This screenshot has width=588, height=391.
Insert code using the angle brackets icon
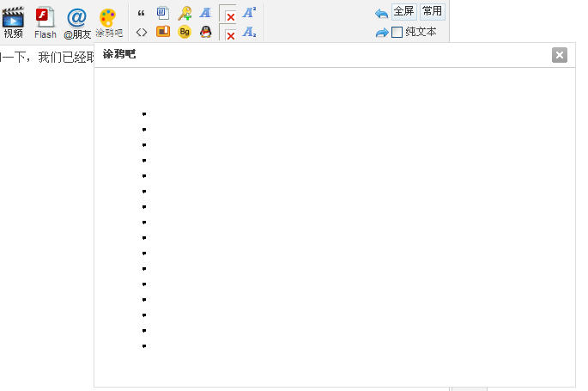142,33
